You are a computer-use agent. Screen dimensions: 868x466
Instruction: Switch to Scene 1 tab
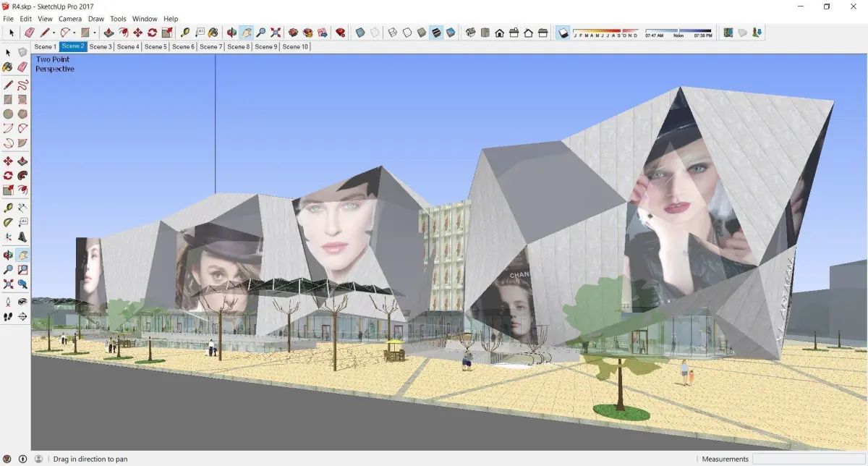[46, 46]
